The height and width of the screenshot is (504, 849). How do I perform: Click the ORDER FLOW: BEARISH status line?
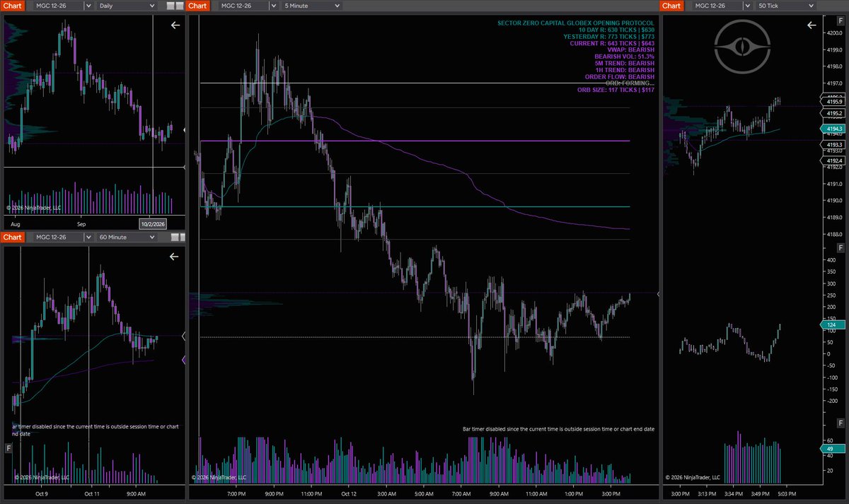[x=619, y=77]
